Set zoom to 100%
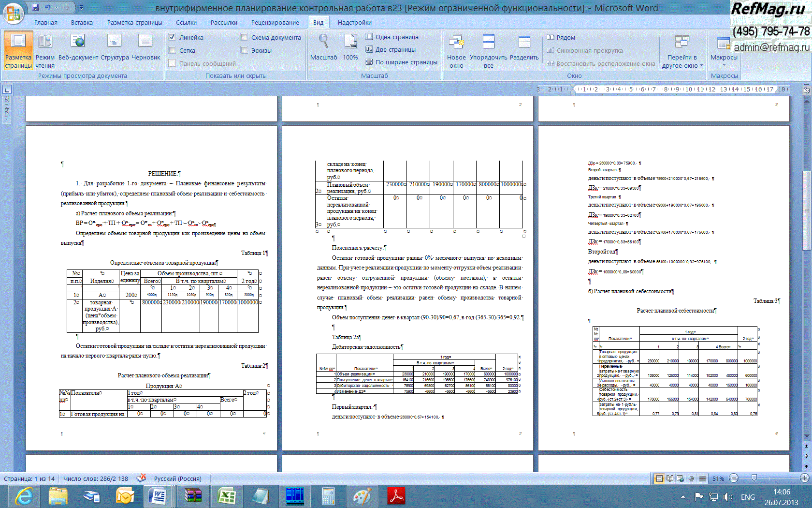Viewport: 812px width, 508px height. 350,48
